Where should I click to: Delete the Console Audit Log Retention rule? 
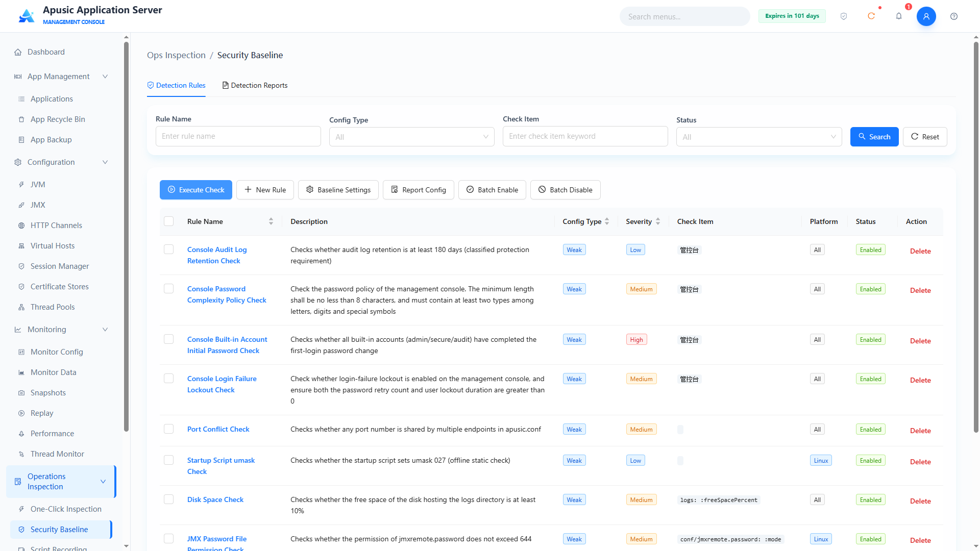tap(920, 251)
